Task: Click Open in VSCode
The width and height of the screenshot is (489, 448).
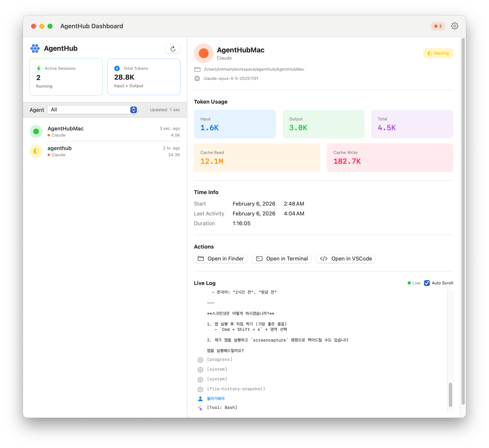Action: (x=346, y=259)
